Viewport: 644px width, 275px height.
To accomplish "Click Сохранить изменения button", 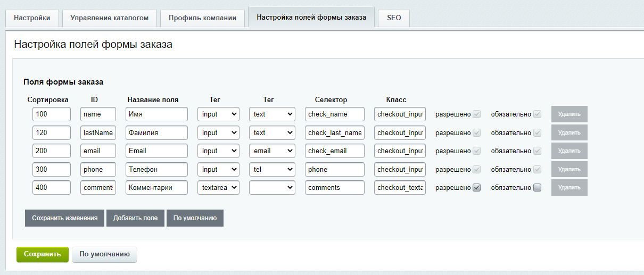I will tap(64, 218).
